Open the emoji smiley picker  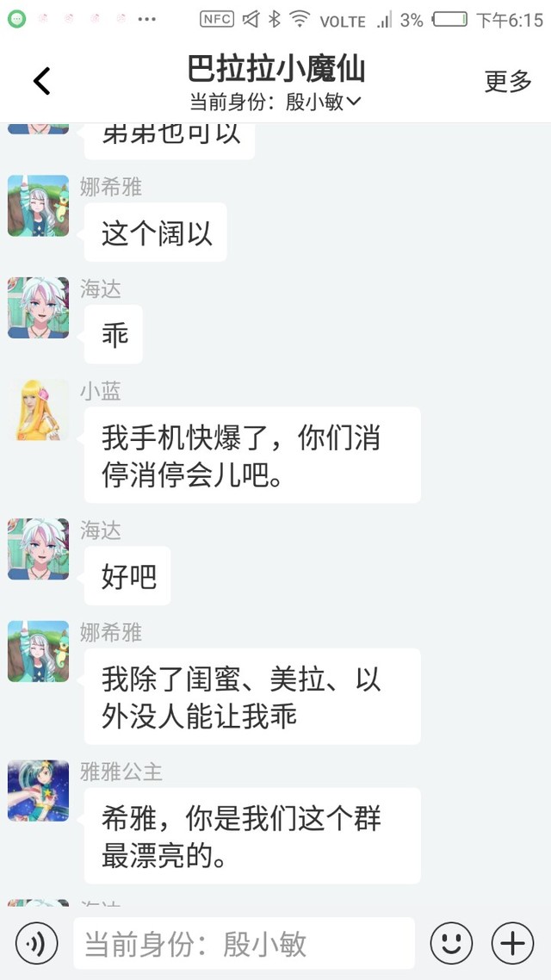click(x=452, y=943)
